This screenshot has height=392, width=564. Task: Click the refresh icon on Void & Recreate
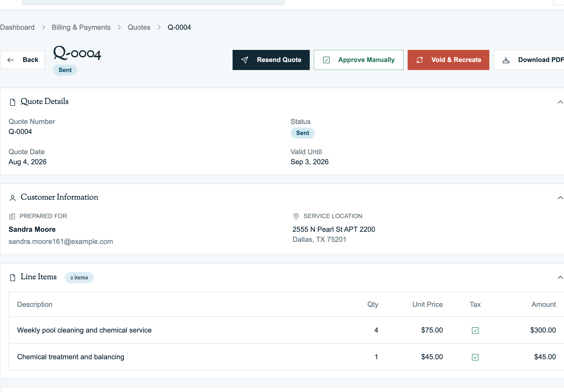pyautogui.click(x=420, y=60)
